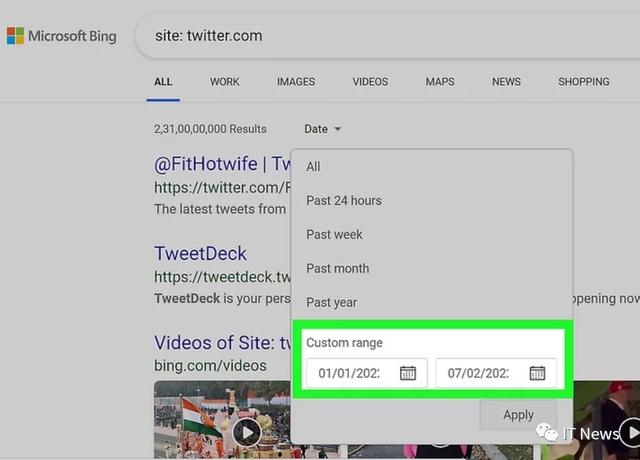This screenshot has height=460, width=640.
Task: Open the end date calendar picker icon
Action: tap(537, 373)
